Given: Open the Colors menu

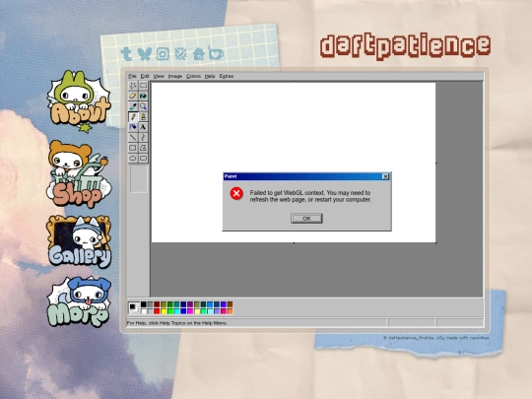Looking at the screenshot, I should pyautogui.click(x=193, y=76).
